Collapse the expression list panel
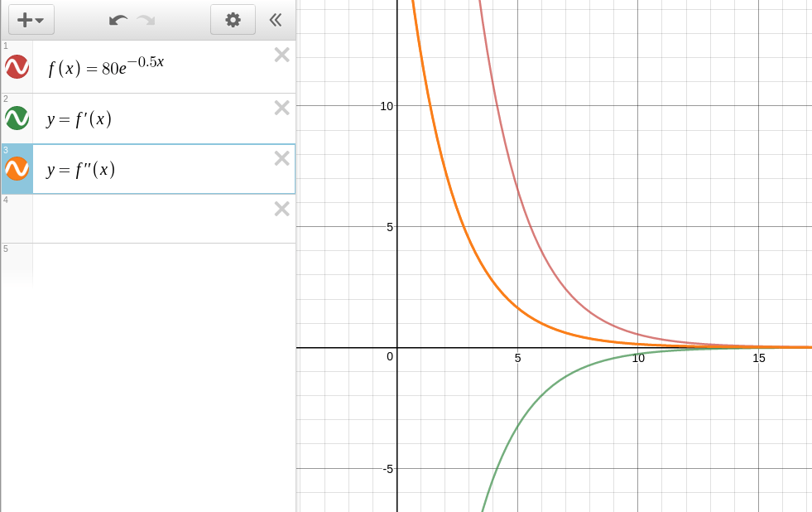Viewport: 812px width, 512px height. tap(276, 20)
